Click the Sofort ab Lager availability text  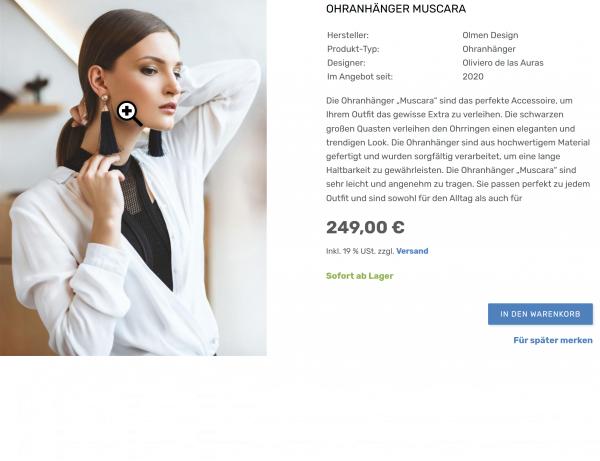click(359, 276)
